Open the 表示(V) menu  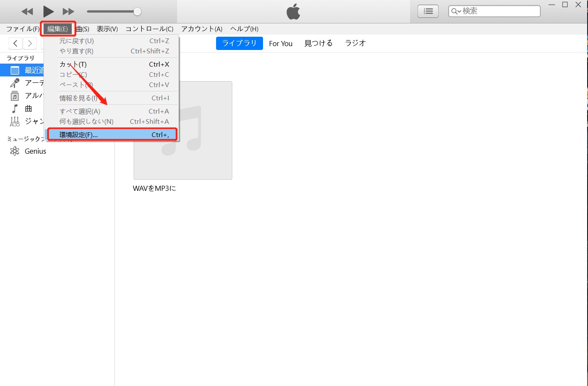[107, 29]
